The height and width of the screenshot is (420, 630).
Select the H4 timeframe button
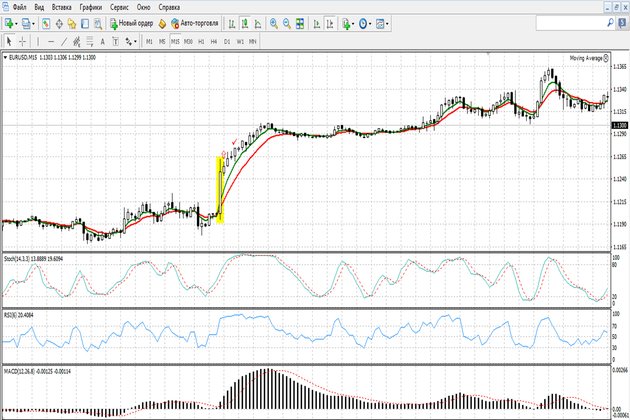(214, 41)
